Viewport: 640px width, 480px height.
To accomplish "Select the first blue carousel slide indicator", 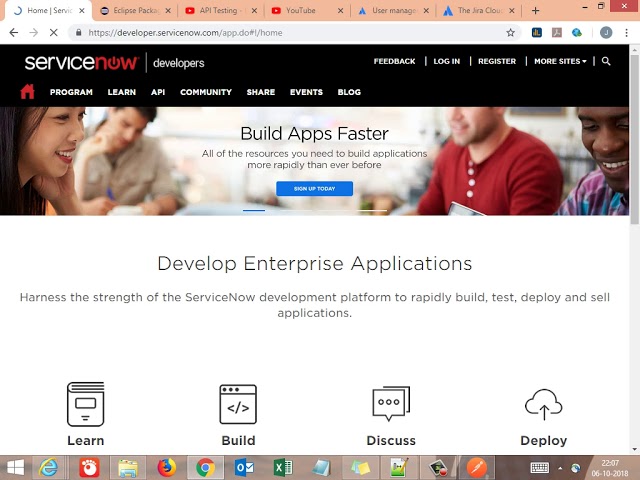I will [x=254, y=210].
